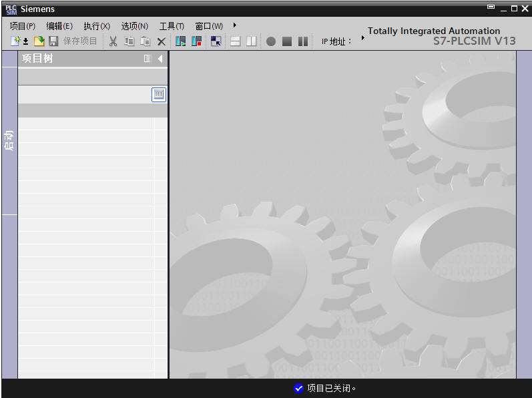
Task: Minimize the Siemens window
Action: coord(503,9)
